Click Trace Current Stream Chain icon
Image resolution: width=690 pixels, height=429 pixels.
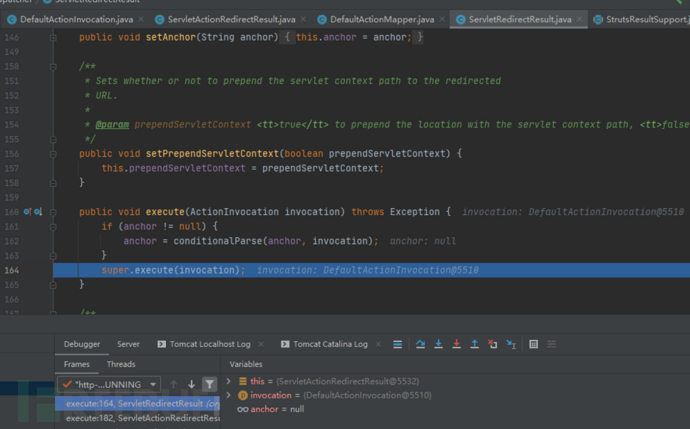click(551, 344)
